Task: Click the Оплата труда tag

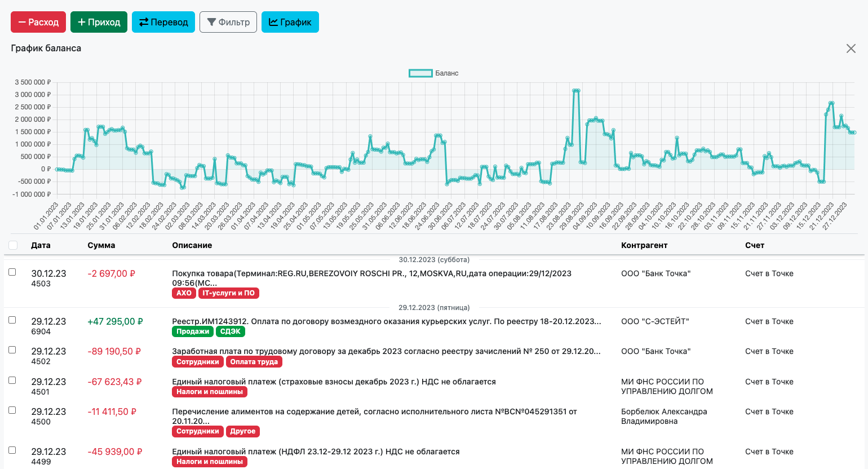Action: (254, 362)
